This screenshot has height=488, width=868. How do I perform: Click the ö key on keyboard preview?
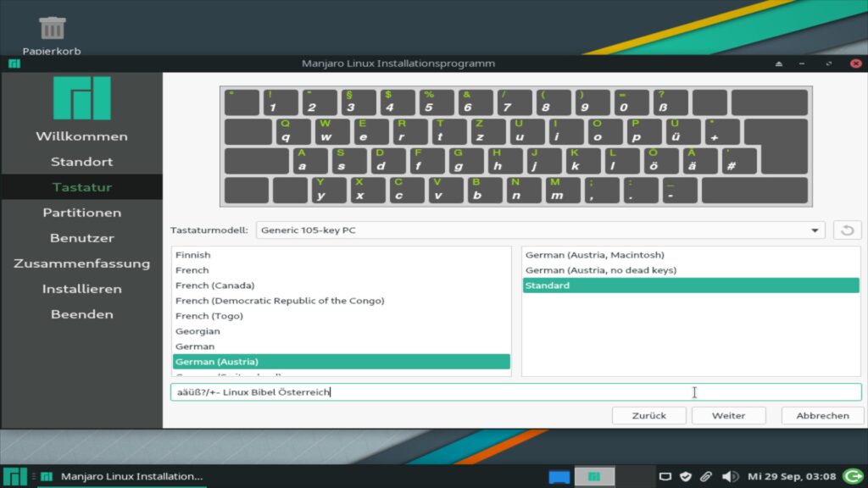point(661,161)
